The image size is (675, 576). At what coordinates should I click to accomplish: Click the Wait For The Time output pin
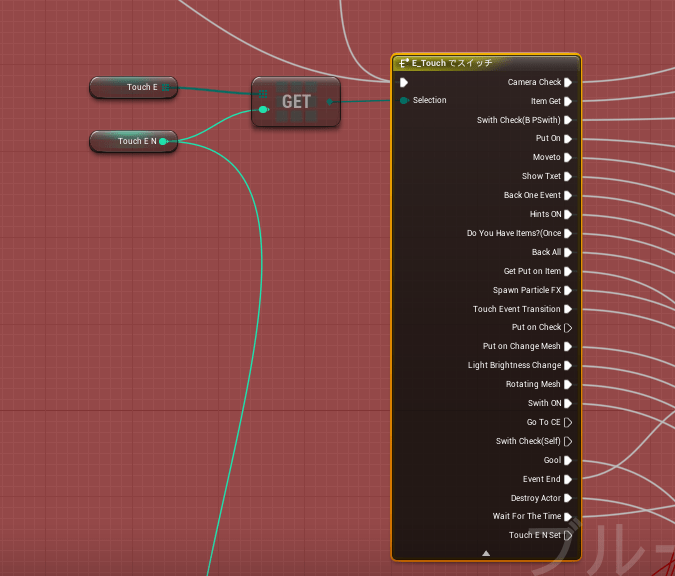point(568,516)
